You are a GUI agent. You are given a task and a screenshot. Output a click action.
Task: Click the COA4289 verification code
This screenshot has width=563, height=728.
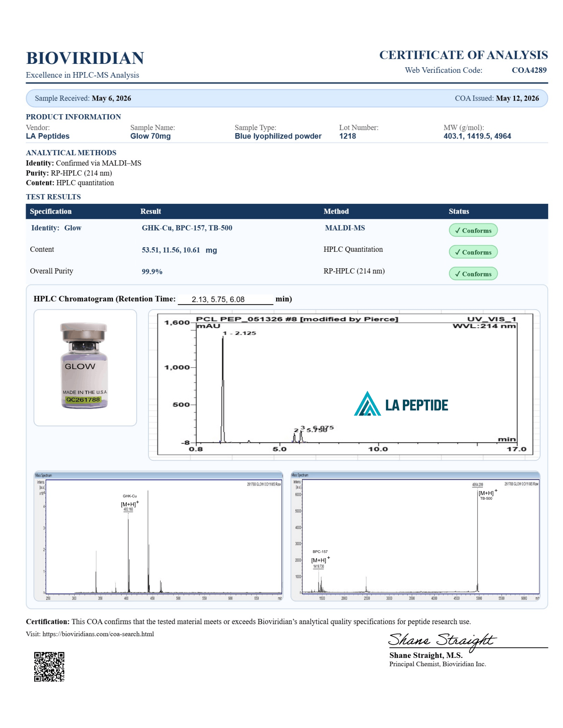coord(529,70)
